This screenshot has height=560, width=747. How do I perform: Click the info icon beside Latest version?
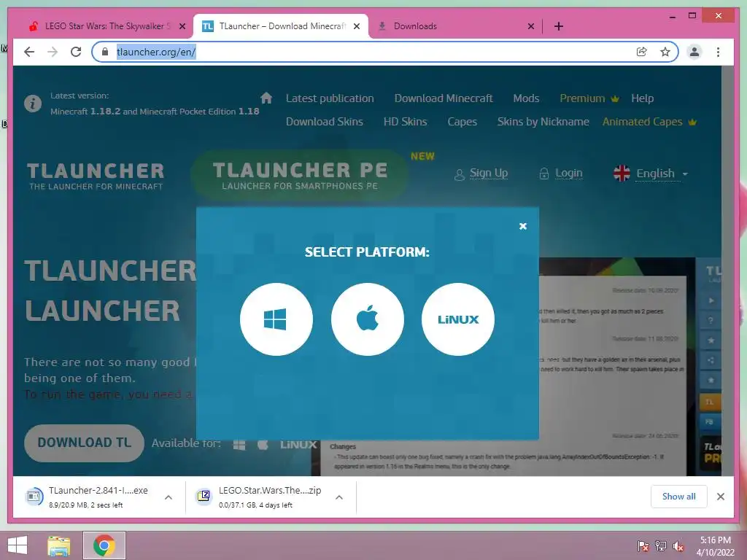coord(33,104)
